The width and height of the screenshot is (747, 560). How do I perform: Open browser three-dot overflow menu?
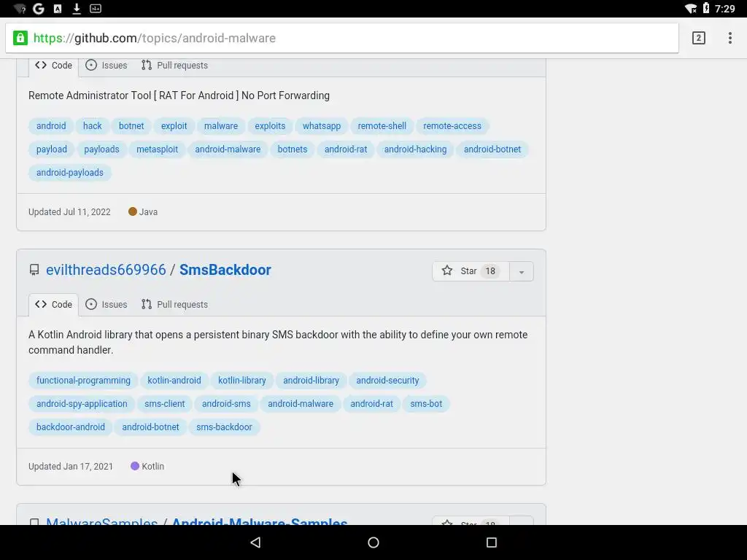point(729,38)
